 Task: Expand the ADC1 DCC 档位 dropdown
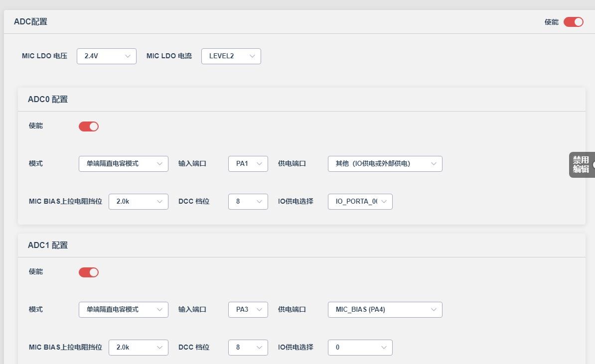248,348
